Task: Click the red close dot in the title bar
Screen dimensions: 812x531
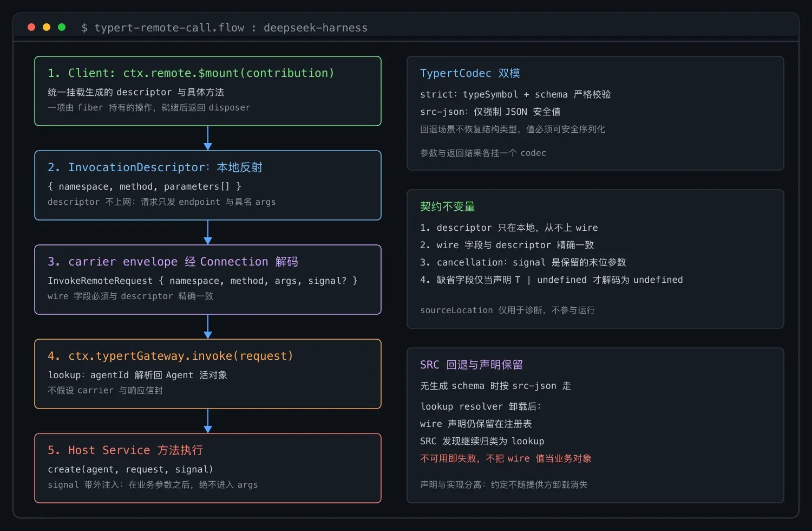Action: point(31,27)
